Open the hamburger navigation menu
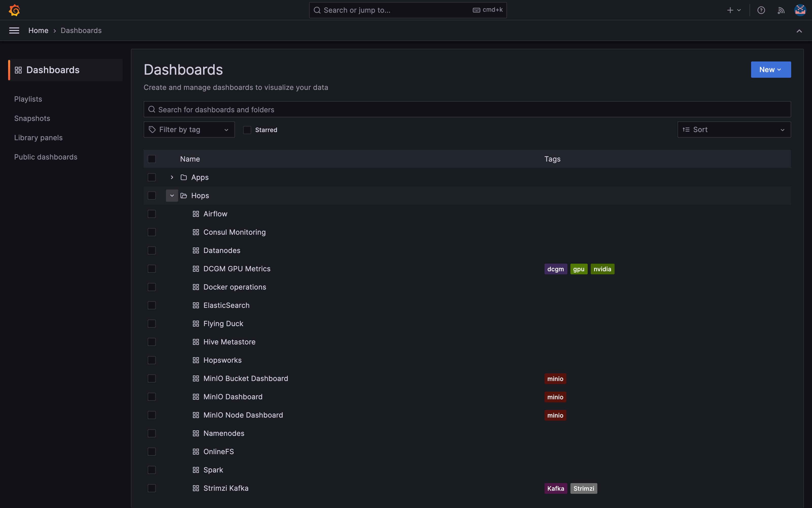The image size is (812, 508). pos(14,30)
